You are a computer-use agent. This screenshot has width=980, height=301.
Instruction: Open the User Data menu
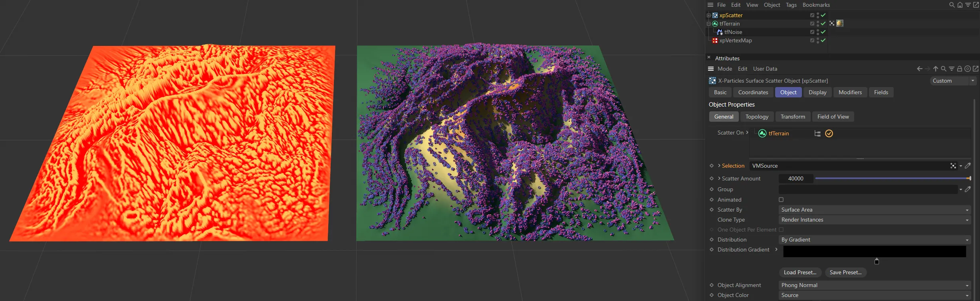(765, 69)
